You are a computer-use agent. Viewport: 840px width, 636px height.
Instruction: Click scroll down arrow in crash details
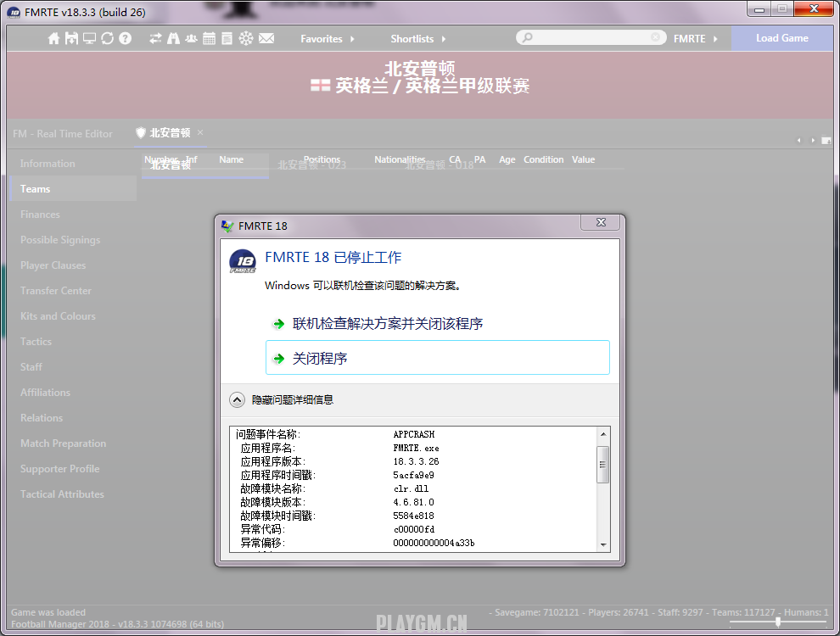603,545
